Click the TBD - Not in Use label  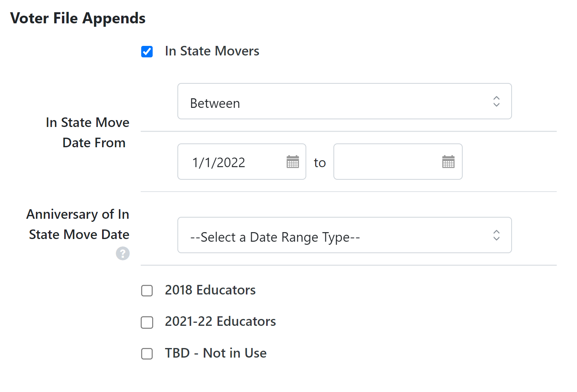tap(216, 353)
